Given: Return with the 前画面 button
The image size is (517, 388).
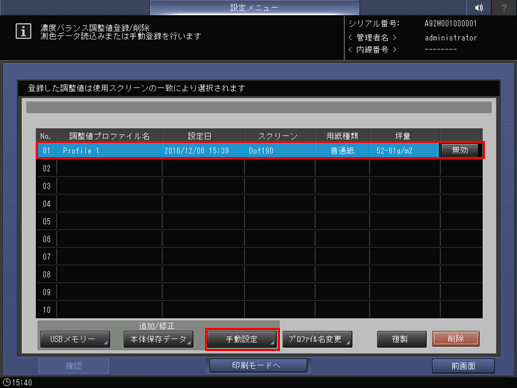Looking at the screenshot, I should click(x=463, y=366).
